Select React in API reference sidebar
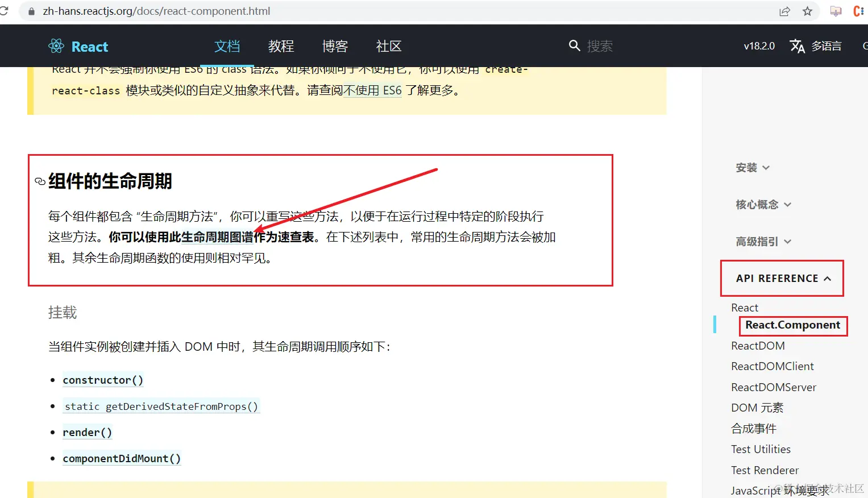 click(745, 308)
